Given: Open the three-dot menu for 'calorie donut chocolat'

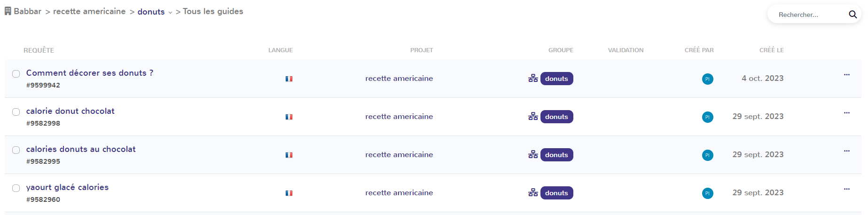Looking at the screenshot, I should click(x=846, y=113).
